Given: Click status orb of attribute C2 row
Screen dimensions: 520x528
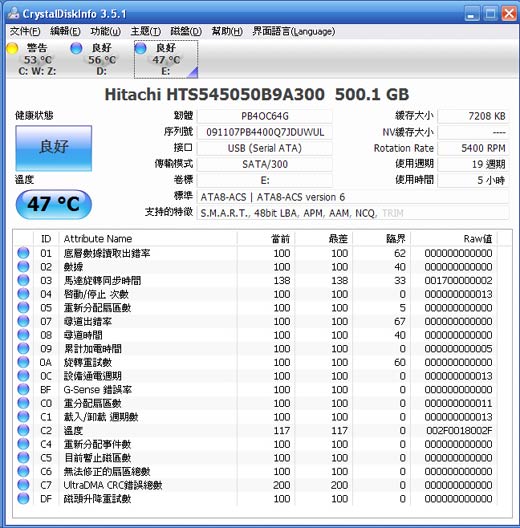Looking at the screenshot, I should (23, 430).
